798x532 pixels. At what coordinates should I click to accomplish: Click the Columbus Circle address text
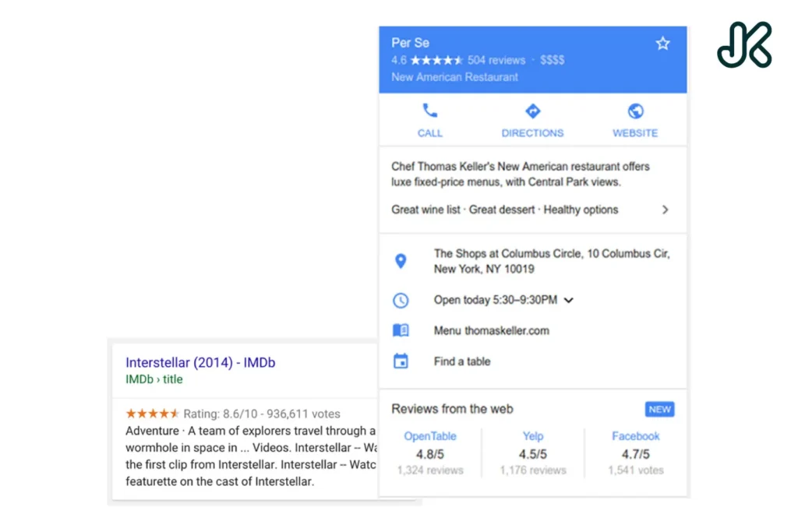pyautogui.click(x=552, y=261)
